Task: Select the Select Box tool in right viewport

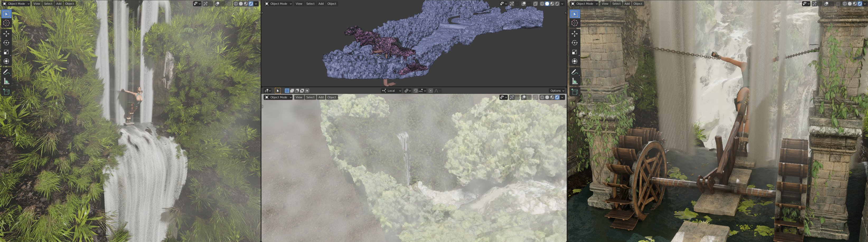Action: click(575, 14)
